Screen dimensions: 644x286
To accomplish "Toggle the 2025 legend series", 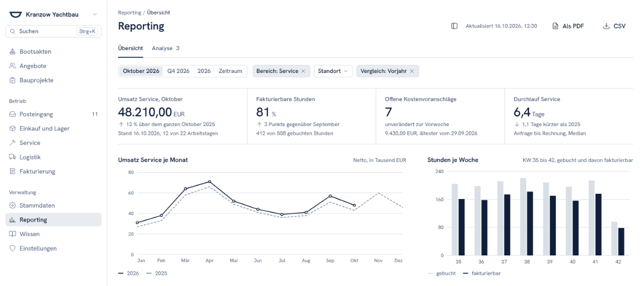I will tap(157, 273).
